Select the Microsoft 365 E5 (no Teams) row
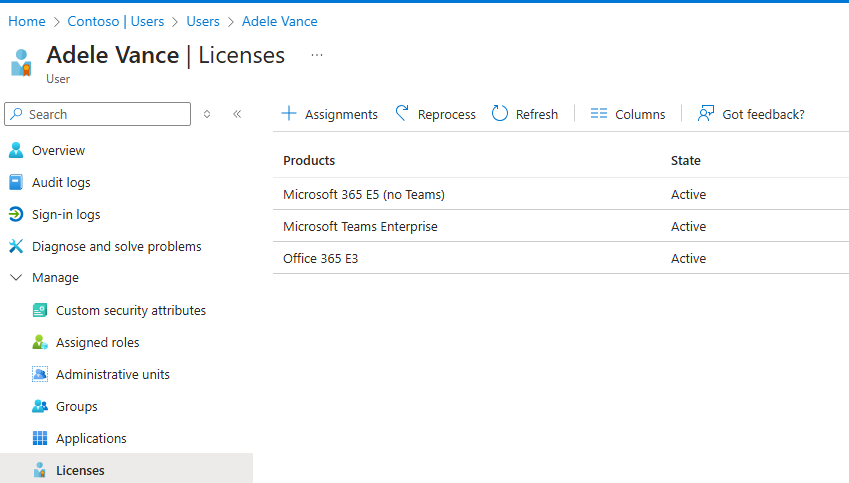Viewport: 849px width, 483px height. (561, 194)
